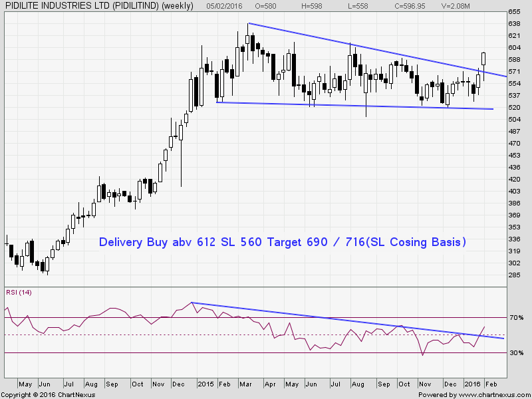The width and height of the screenshot is (532, 399).
Task: Select the 05/02/2016 date value
Action: click(x=224, y=6)
